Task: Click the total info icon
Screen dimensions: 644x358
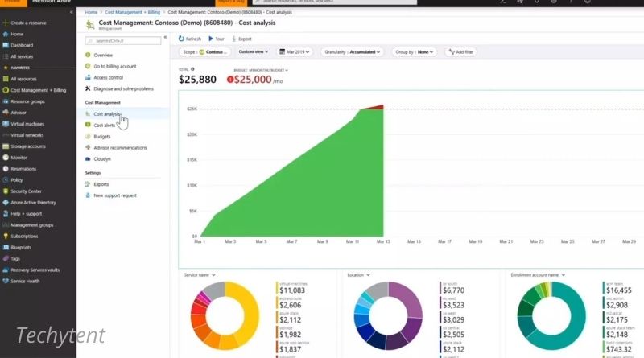Action: click(192, 69)
